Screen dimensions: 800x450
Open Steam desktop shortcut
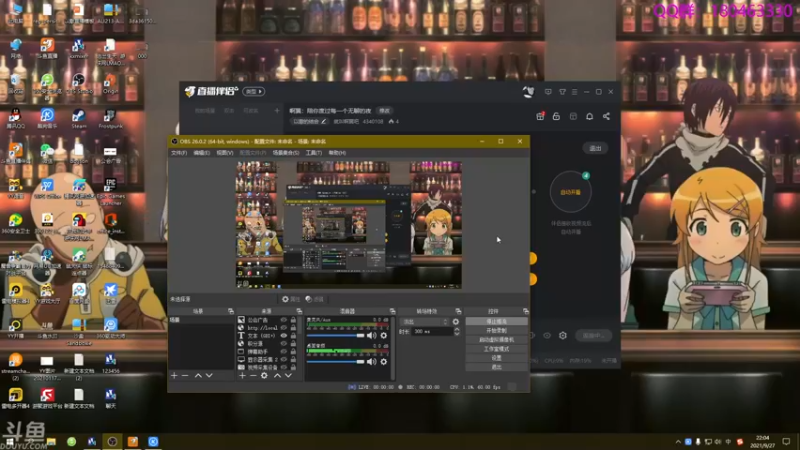tap(79, 118)
